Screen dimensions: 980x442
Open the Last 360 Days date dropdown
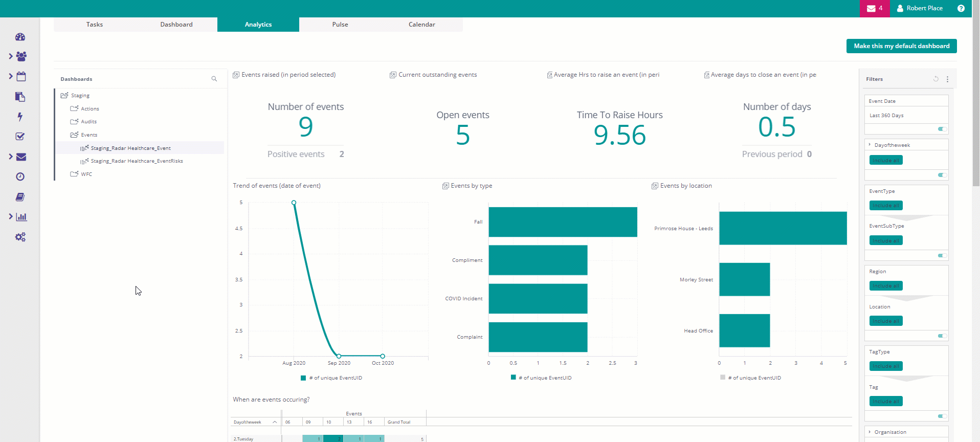[906, 115]
